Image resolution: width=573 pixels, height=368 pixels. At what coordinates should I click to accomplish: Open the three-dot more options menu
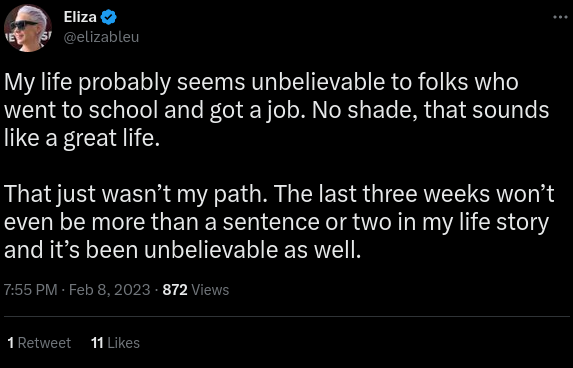pos(560,17)
